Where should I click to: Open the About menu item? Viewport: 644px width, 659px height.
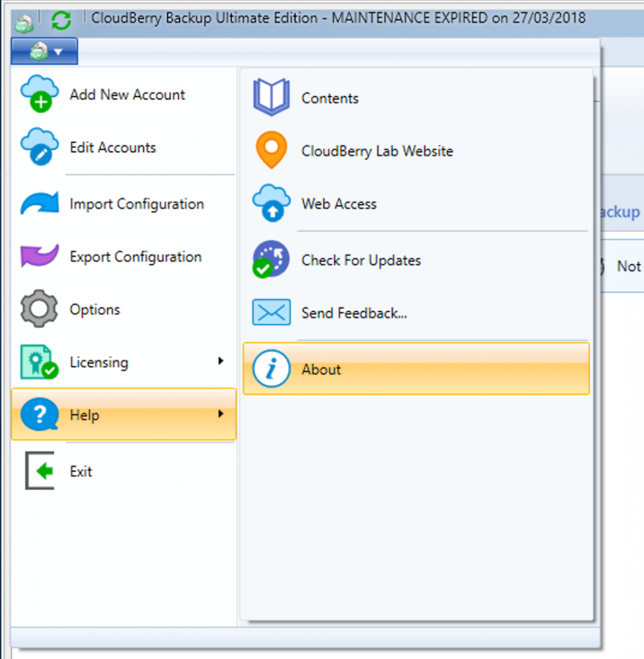coord(417,369)
